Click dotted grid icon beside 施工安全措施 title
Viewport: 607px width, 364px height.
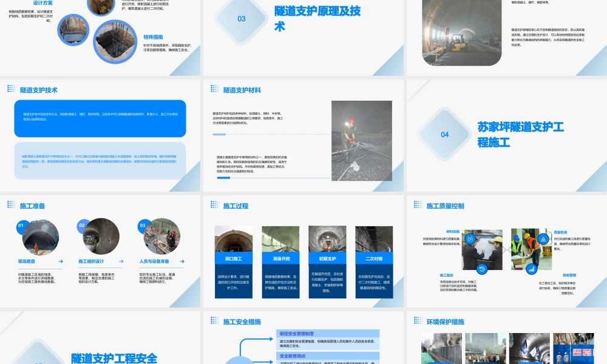pos(215,320)
